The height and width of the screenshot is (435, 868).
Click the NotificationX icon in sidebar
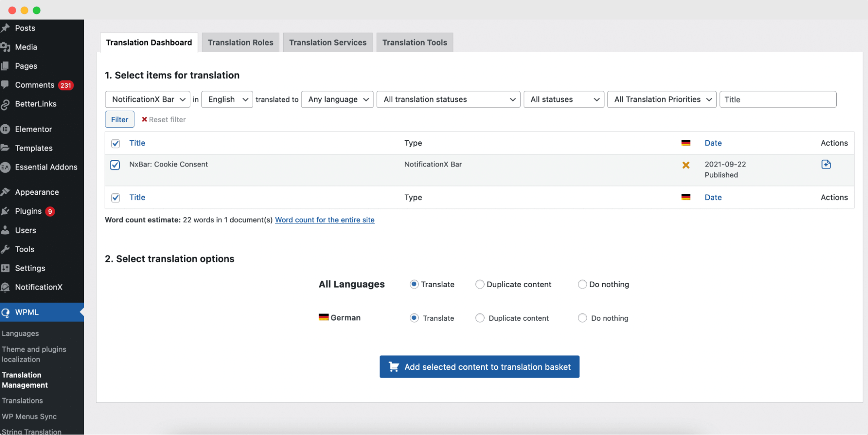coord(5,287)
